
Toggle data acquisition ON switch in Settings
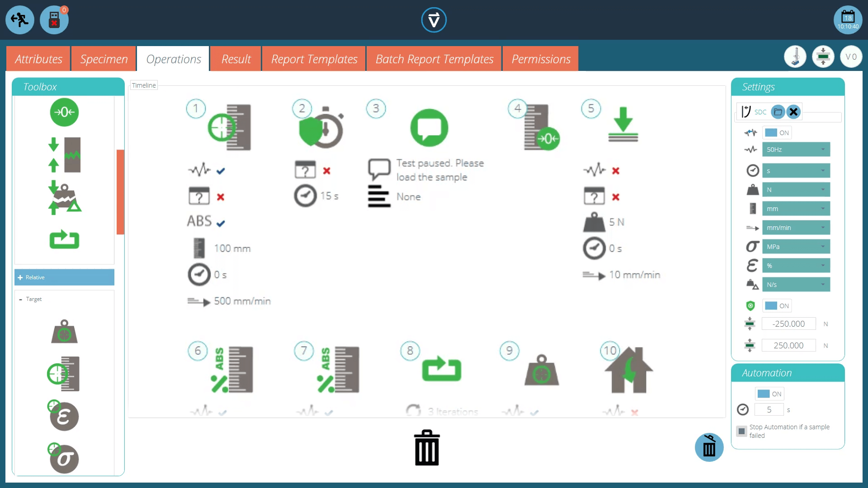point(777,132)
